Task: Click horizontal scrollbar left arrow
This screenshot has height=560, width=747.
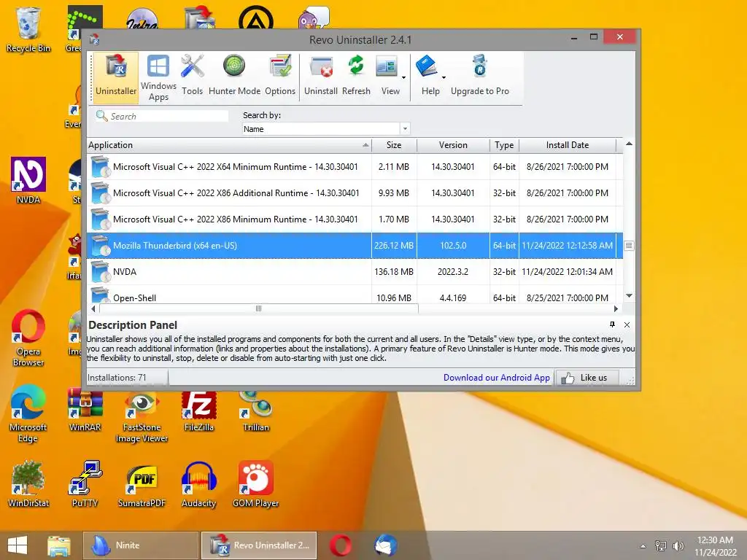Action: (x=93, y=308)
